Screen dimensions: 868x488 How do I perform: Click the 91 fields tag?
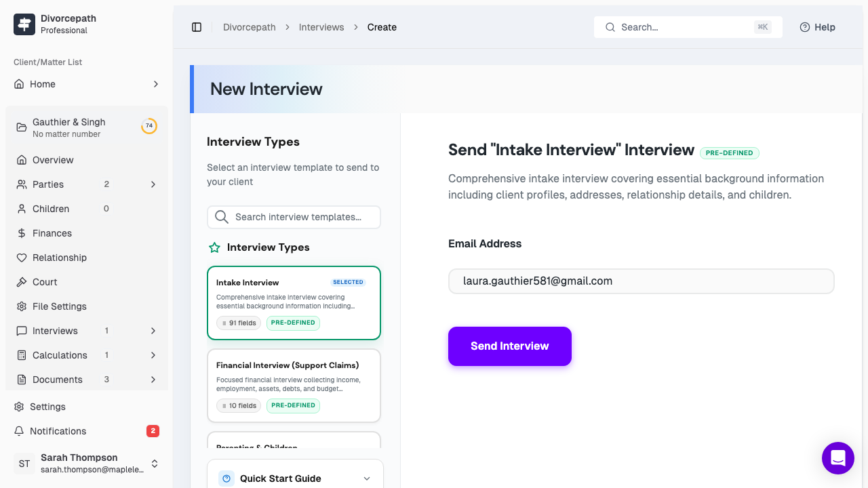pos(239,323)
